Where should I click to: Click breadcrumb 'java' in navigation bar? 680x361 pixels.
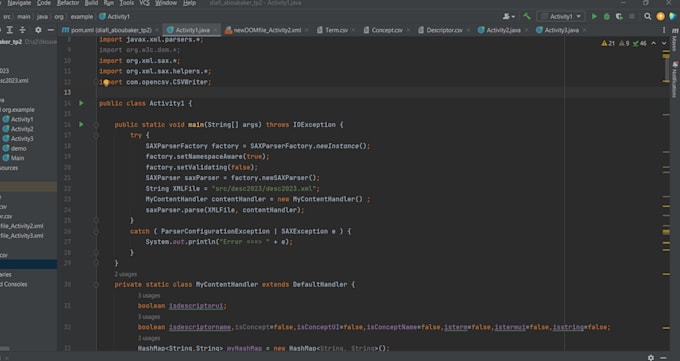[x=42, y=16]
